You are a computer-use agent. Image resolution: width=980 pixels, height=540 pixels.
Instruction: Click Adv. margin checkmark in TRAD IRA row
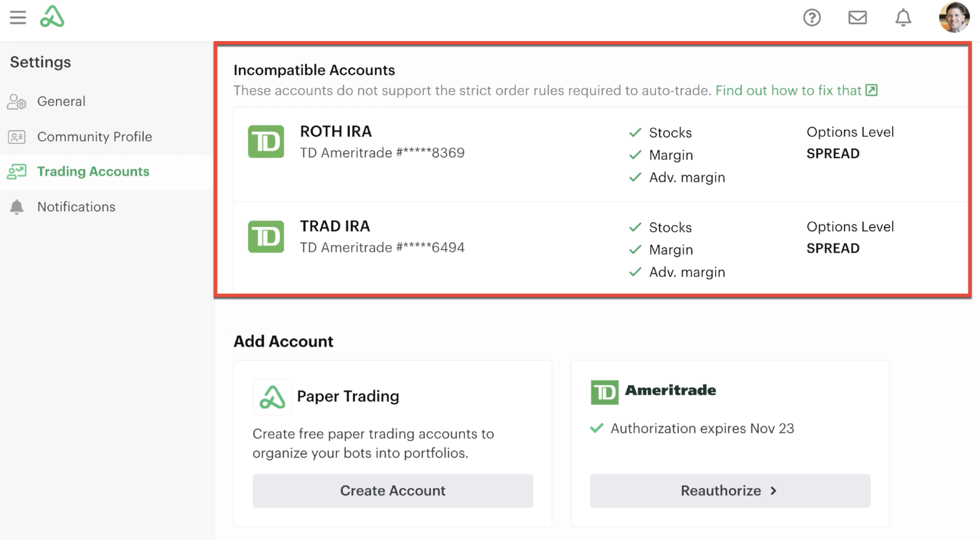coord(635,272)
